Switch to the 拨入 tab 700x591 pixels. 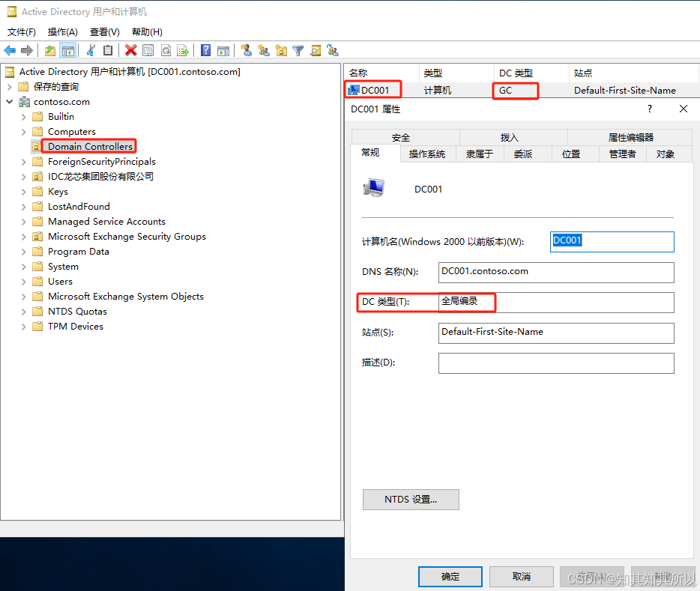(x=514, y=137)
